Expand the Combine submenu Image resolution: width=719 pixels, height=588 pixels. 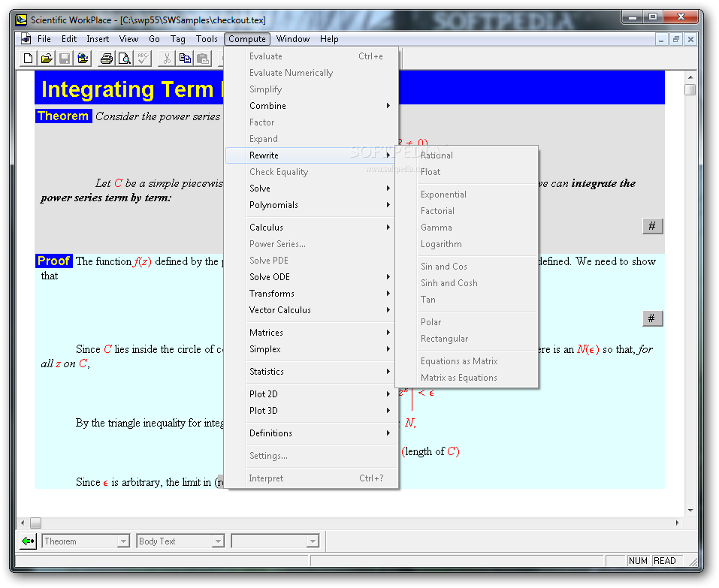point(311,106)
